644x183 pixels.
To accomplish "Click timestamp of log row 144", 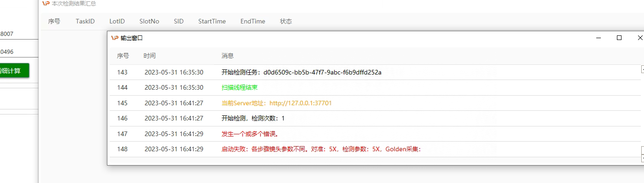I will [x=174, y=87].
